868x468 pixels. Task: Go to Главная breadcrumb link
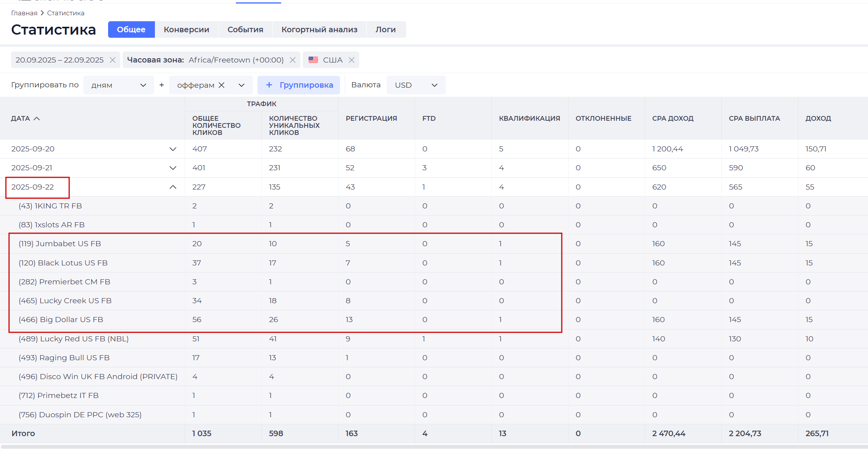pos(24,13)
